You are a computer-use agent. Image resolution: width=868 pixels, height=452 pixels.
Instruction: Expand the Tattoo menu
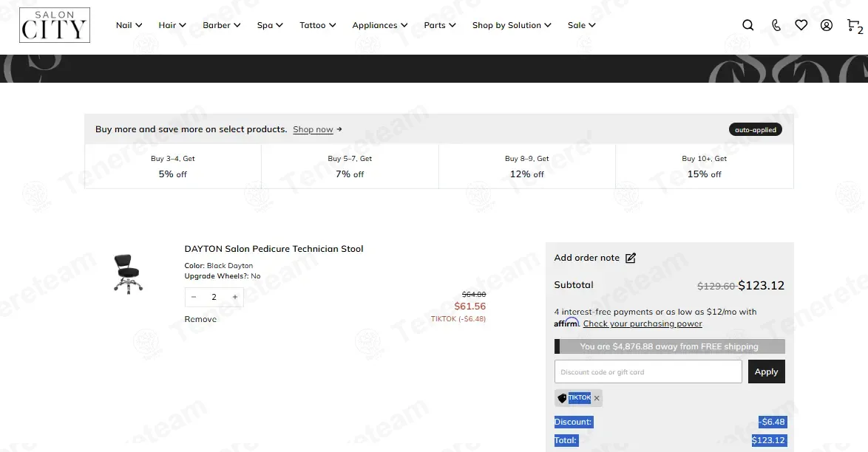(x=318, y=25)
